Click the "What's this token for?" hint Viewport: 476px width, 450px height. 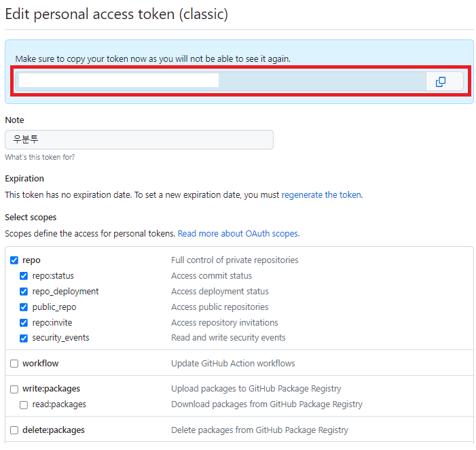pyautogui.click(x=40, y=157)
